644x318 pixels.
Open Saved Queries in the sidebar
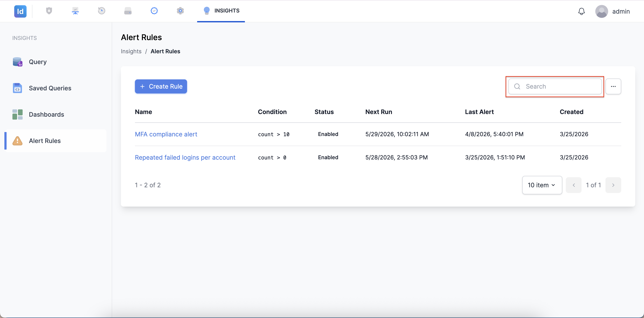[x=50, y=88]
